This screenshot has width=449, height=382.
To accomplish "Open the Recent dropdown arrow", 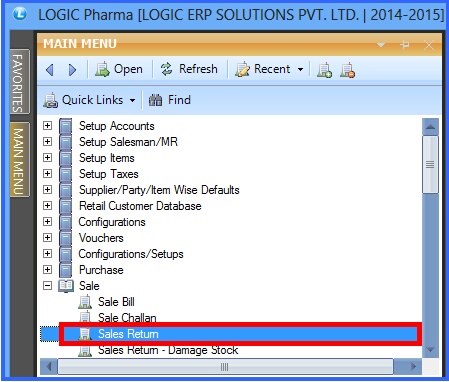I will 300,70.
